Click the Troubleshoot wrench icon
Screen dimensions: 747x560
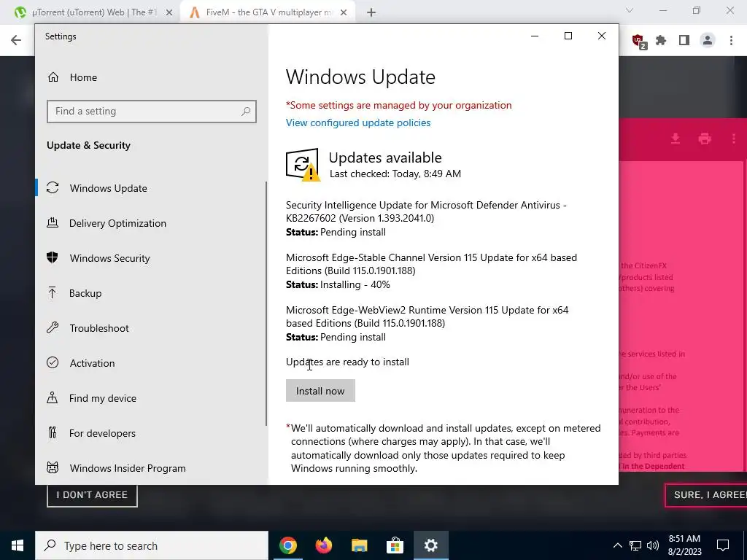coord(53,327)
